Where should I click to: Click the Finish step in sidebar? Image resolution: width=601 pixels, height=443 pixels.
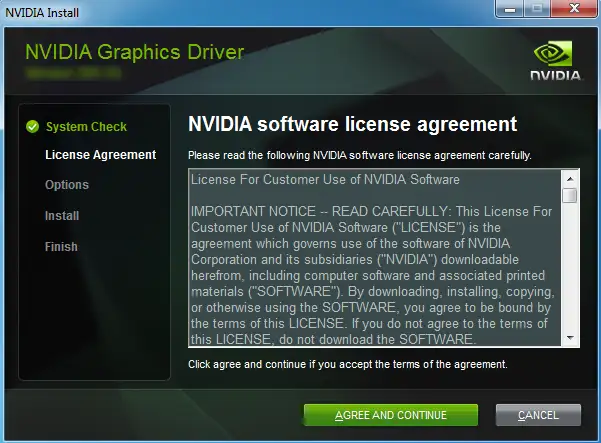[x=61, y=247]
